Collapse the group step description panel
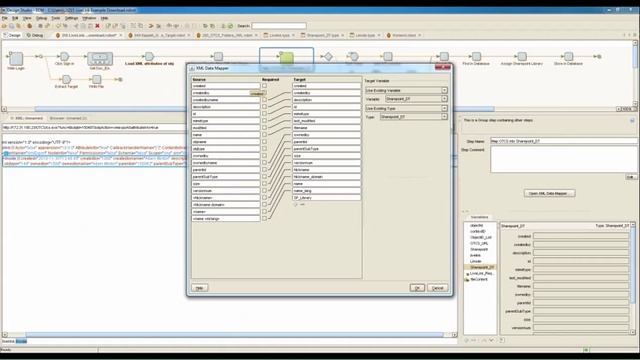 (632, 120)
